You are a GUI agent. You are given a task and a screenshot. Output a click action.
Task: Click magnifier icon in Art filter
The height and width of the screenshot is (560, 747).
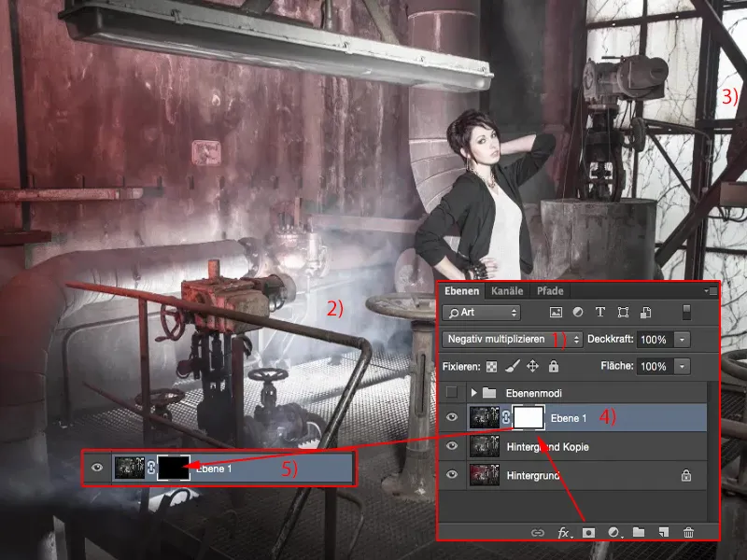pos(453,313)
